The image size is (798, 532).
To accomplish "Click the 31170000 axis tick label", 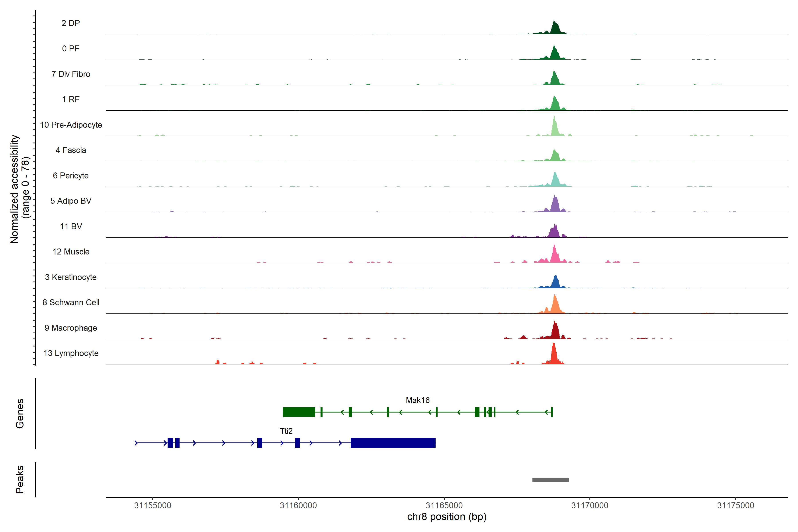I will tap(590, 506).
